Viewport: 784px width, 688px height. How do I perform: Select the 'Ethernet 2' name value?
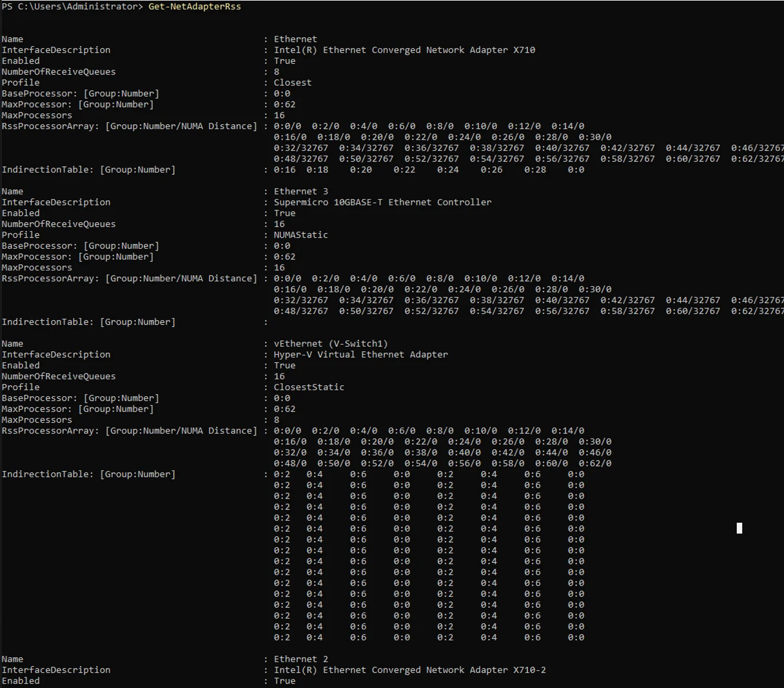point(301,659)
